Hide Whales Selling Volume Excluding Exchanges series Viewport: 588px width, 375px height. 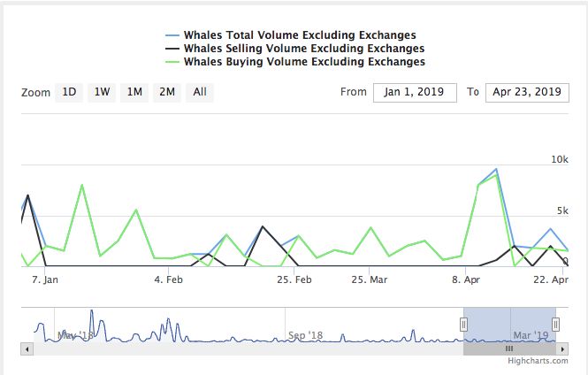click(296, 48)
